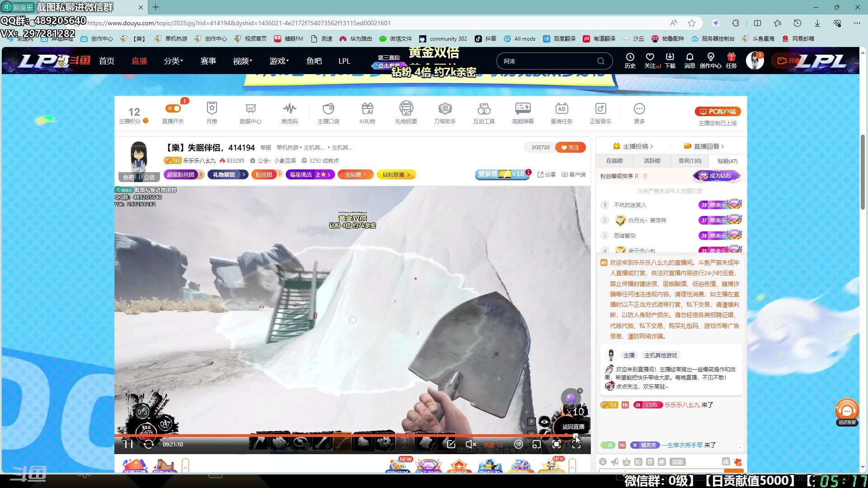Click the PC客户端 download button
Viewport: 868px width, 488px height.
pos(717,112)
